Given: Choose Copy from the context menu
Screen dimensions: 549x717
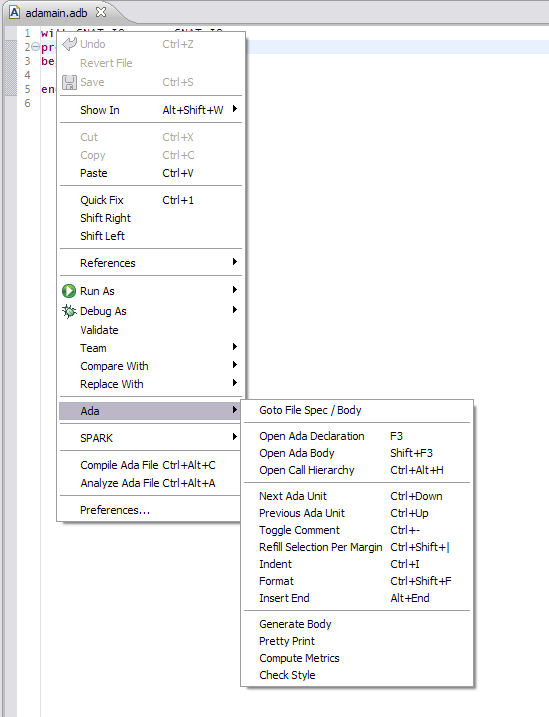Looking at the screenshot, I should (x=151, y=155).
